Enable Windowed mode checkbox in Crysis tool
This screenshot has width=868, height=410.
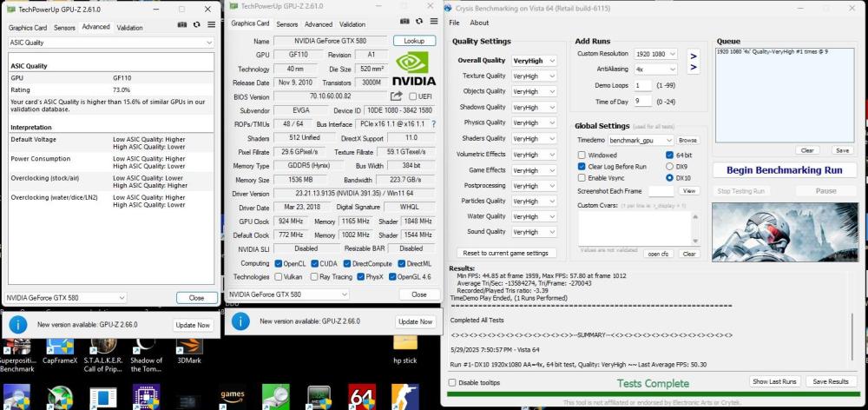tap(582, 155)
